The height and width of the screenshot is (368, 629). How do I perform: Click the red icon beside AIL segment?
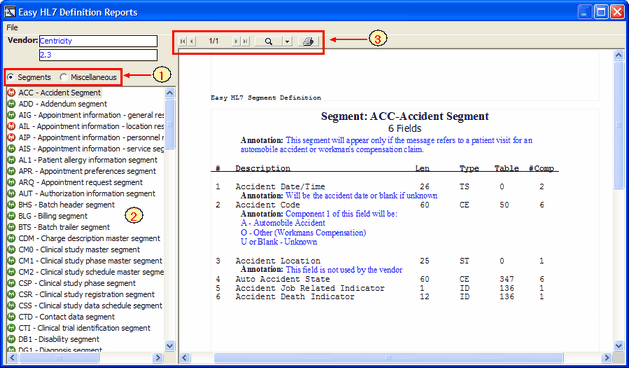(12, 126)
